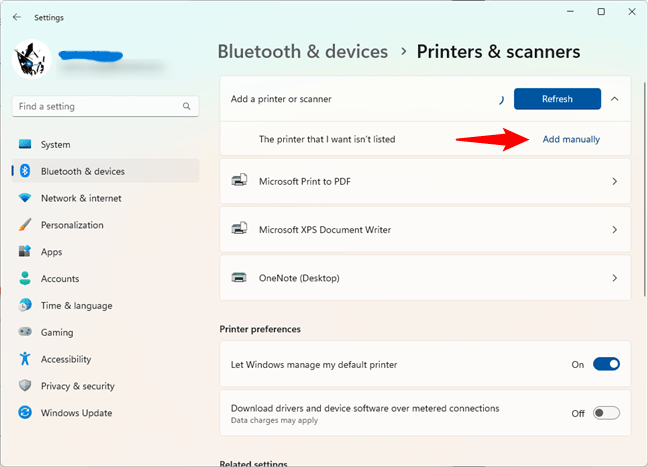Go to Apps label
Image resolution: width=648 pixels, height=467 pixels.
51,252
